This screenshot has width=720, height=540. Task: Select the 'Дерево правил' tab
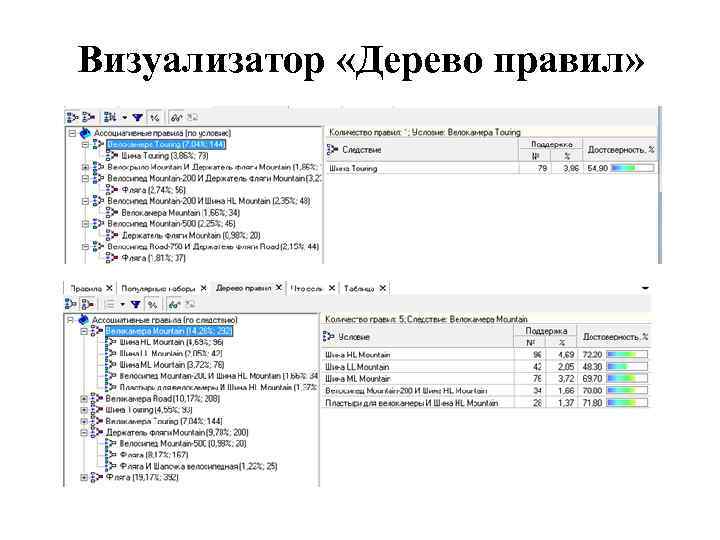243,288
